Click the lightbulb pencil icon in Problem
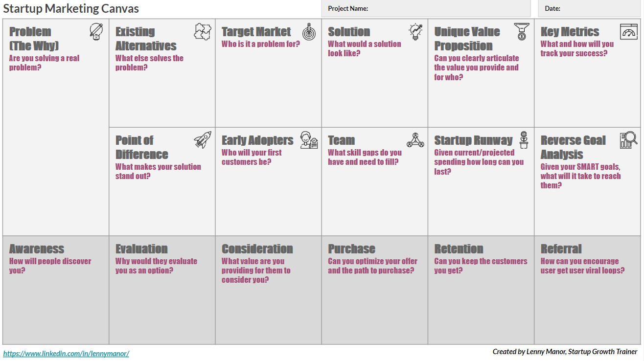 [96, 32]
